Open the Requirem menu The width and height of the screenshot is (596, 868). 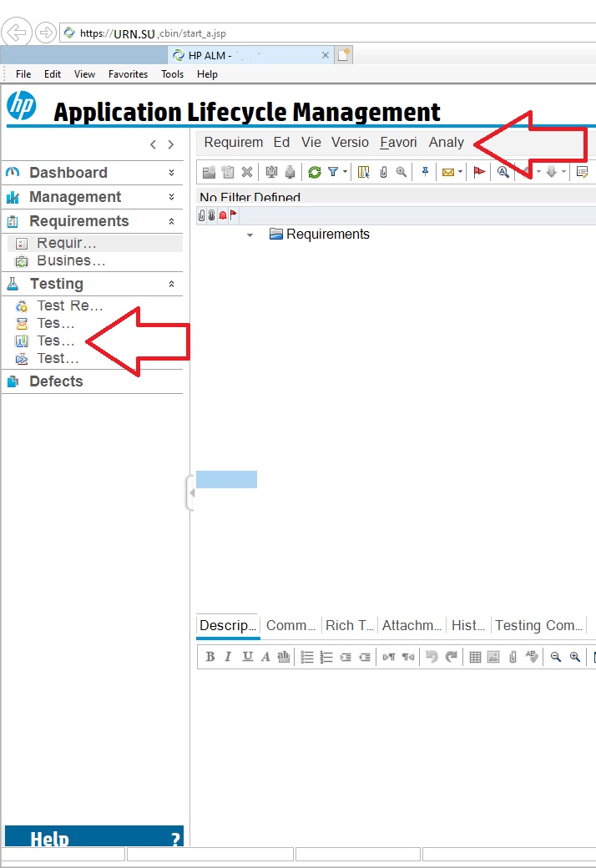tap(233, 142)
